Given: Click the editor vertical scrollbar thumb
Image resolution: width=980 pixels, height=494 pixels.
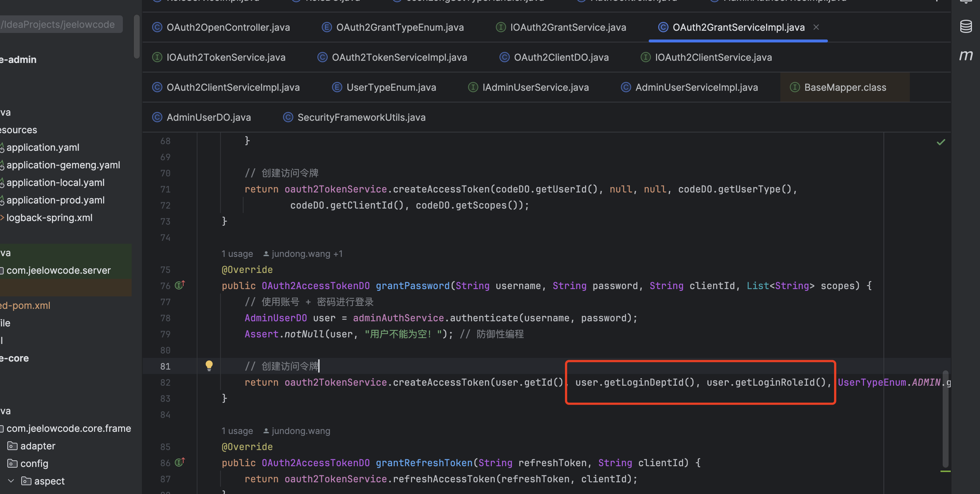Looking at the screenshot, I should (945, 419).
